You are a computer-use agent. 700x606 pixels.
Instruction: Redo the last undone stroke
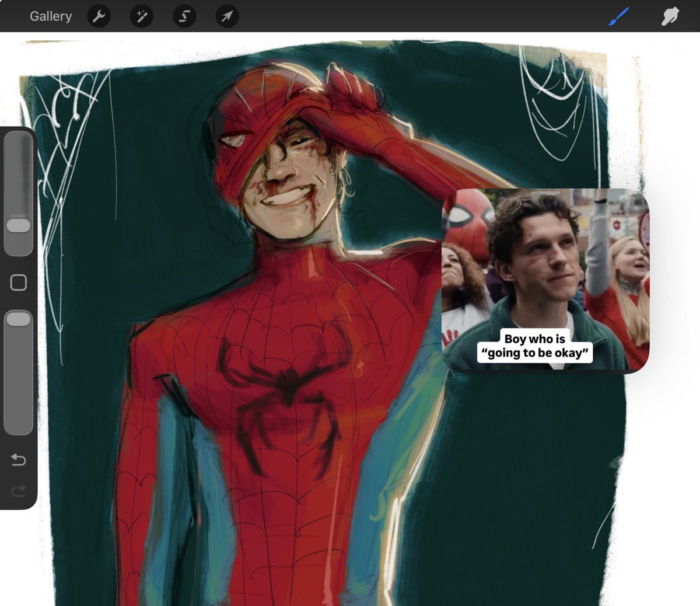pyautogui.click(x=19, y=491)
